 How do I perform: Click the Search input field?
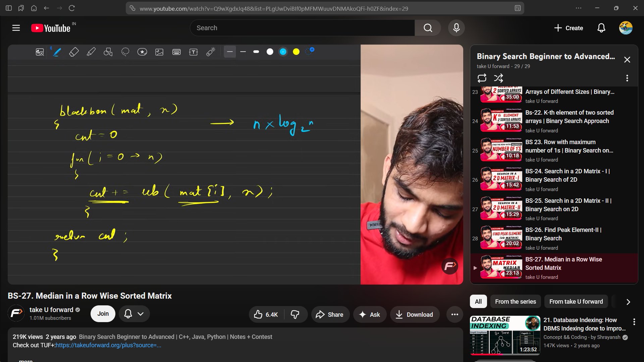tap(302, 28)
